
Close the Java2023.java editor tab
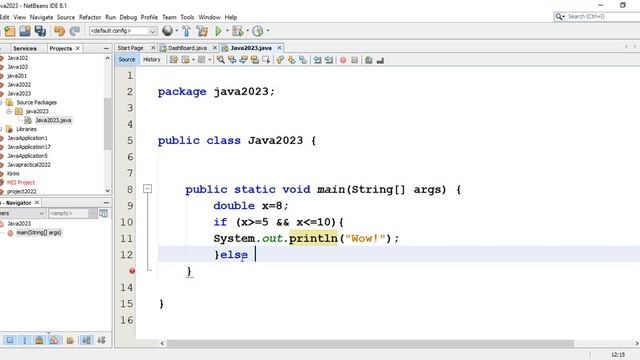pos(280,48)
